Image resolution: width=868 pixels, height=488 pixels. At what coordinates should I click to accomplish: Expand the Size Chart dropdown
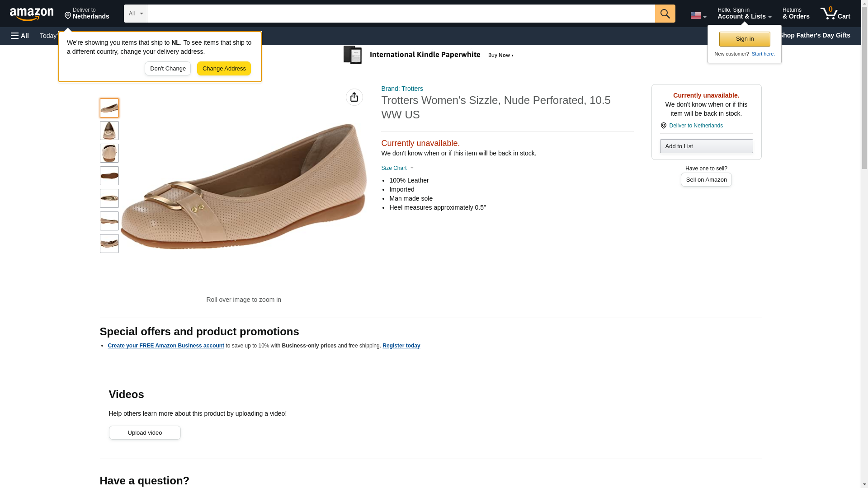(x=397, y=168)
